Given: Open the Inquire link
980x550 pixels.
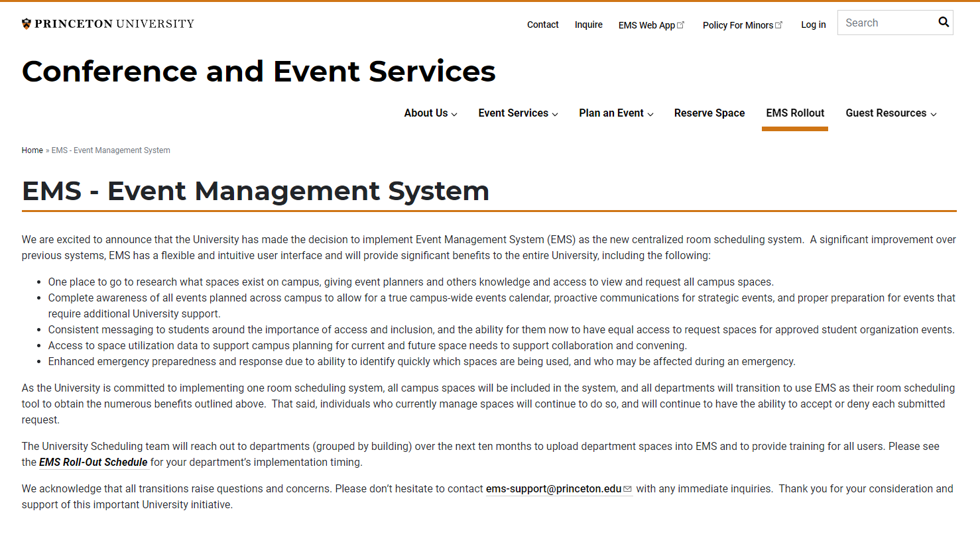Looking at the screenshot, I should click(x=589, y=25).
